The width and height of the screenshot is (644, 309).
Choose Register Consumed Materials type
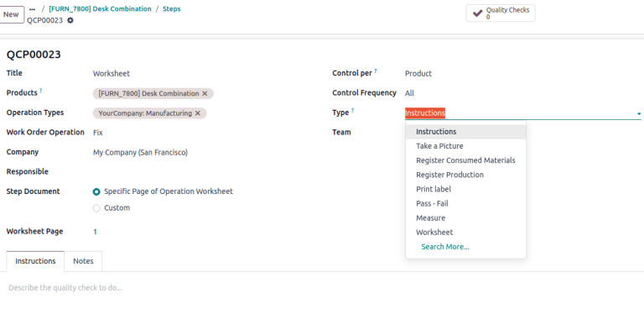coord(465,160)
